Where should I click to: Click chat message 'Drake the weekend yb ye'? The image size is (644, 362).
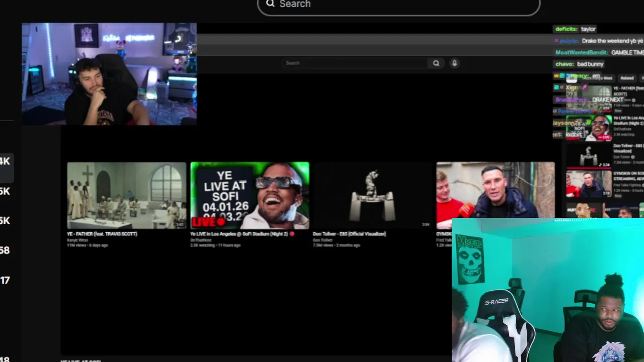[x=612, y=41]
